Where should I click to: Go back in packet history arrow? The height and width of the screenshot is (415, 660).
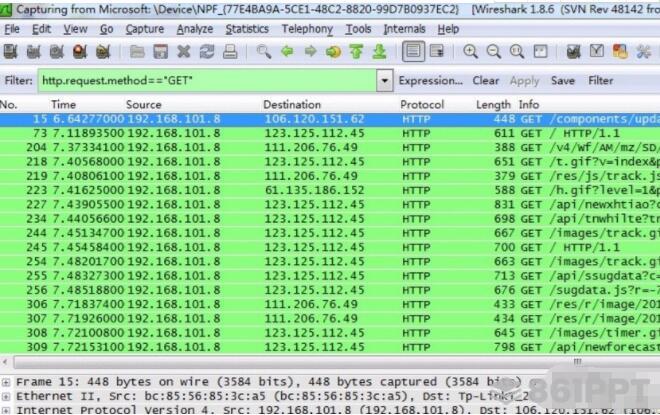click(287, 52)
